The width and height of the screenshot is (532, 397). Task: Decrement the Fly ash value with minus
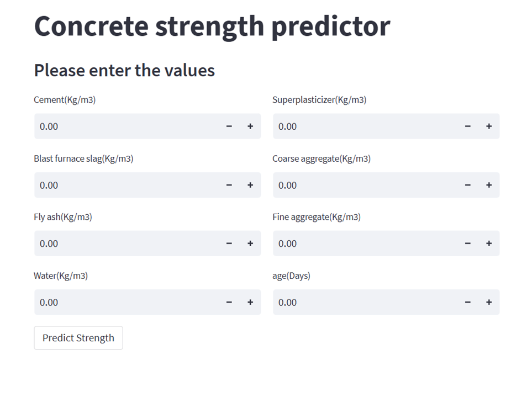pyautogui.click(x=229, y=244)
